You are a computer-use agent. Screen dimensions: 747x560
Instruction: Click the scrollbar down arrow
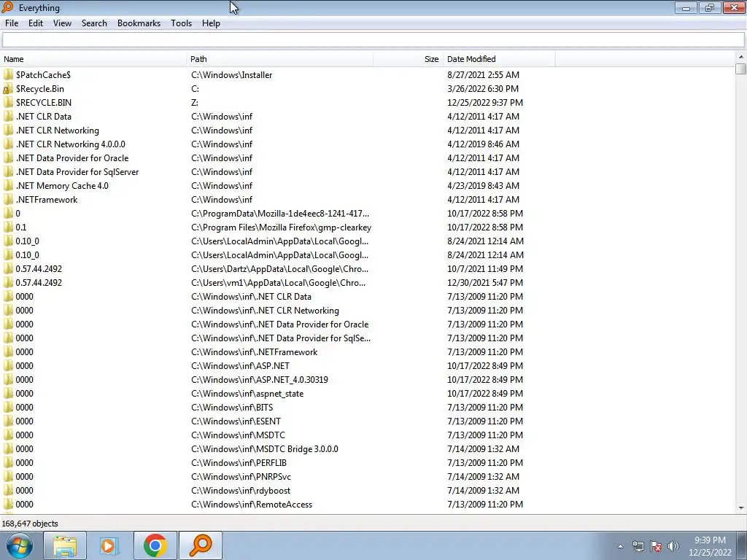coord(740,508)
